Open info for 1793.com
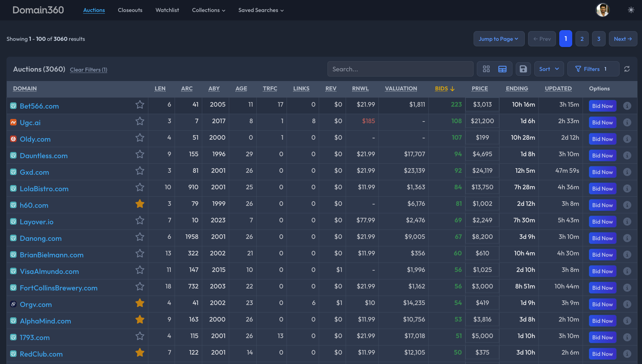Image resolution: width=642 pixels, height=364 pixels. pos(627,337)
